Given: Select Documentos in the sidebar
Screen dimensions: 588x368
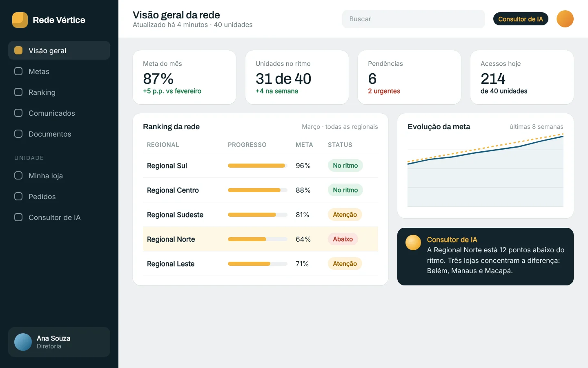Looking at the screenshot, I should click(59, 134).
